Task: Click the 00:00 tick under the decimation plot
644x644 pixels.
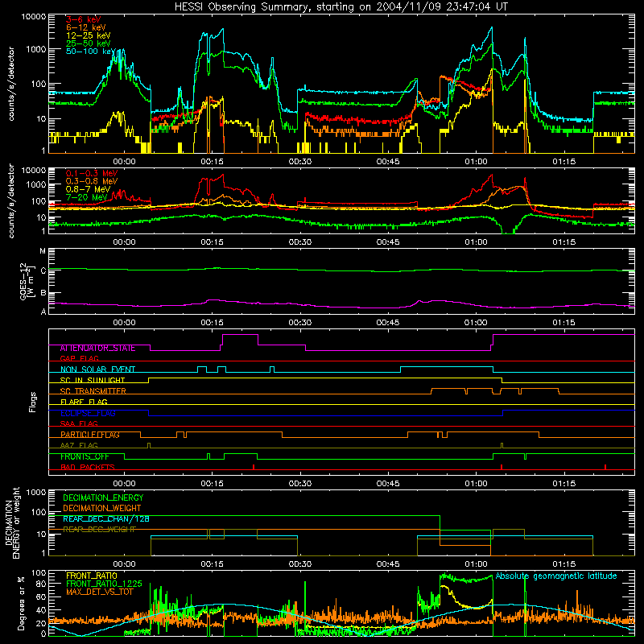Action: click(x=124, y=564)
